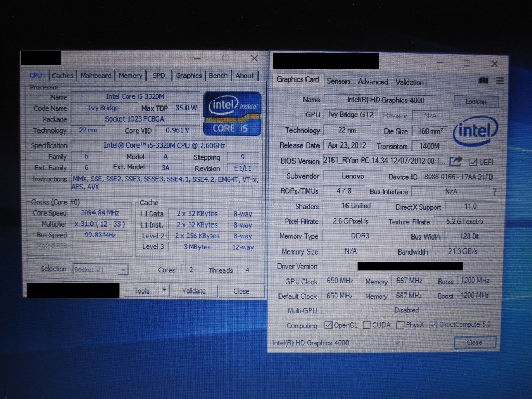The image size is (532, 399).
Task: Click the Revision value 'E1/L1'
Action: point(243,168)
